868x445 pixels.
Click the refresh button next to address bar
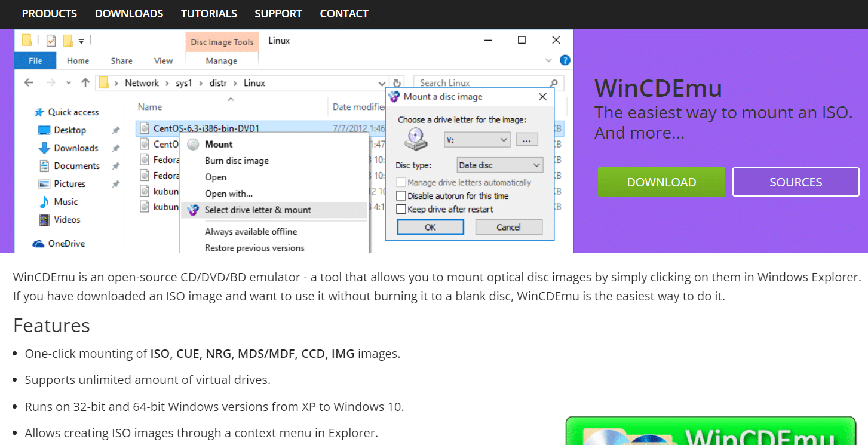pyautogui.click(x=397, y=83)
